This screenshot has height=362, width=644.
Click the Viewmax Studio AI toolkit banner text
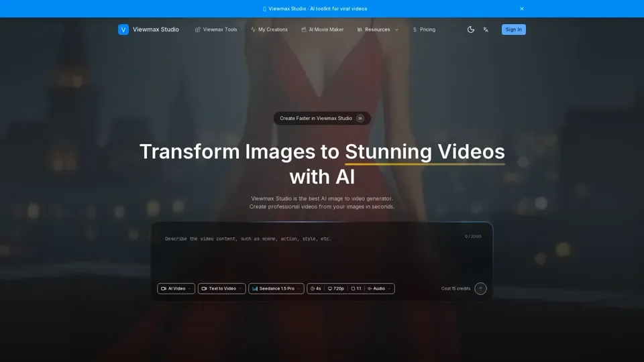click(315, 9)
